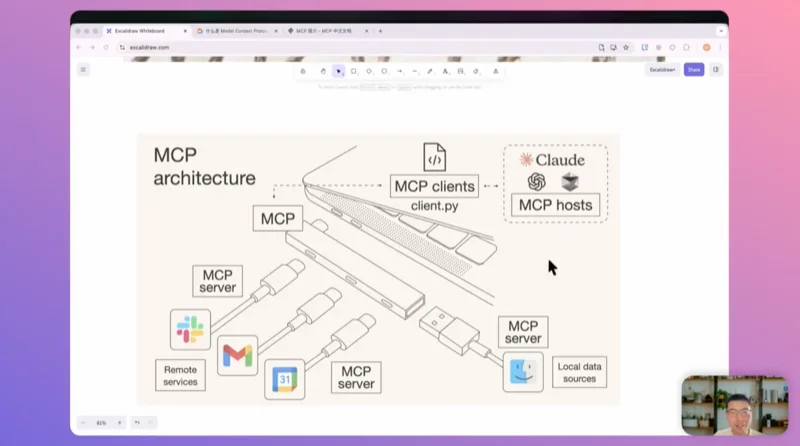This screenshot has width=800, height=446.
Task: Zoom out with the minus button
Action: tap(83, 423)
